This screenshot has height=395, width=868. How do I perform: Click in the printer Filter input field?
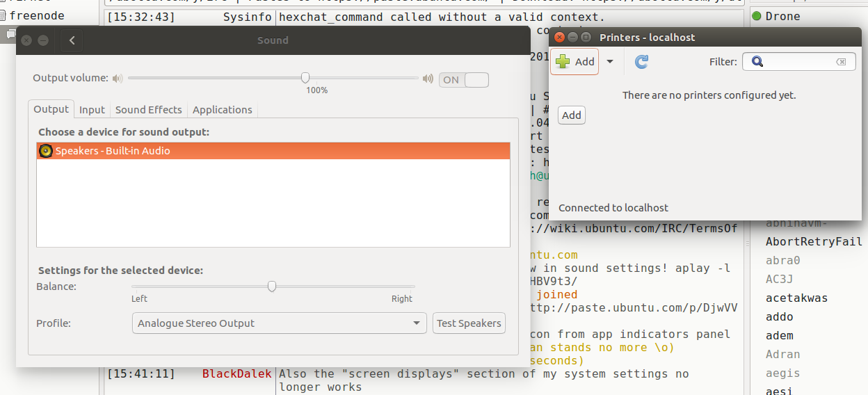[x=798, y=62]
